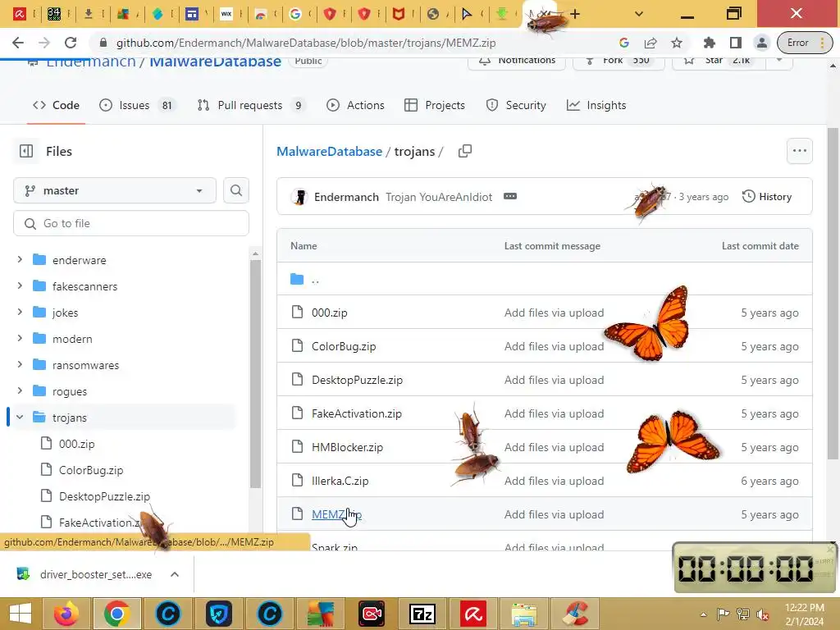Click the Error update button
840x630 pixels.
pyautogui.click(x=805, y=43)
